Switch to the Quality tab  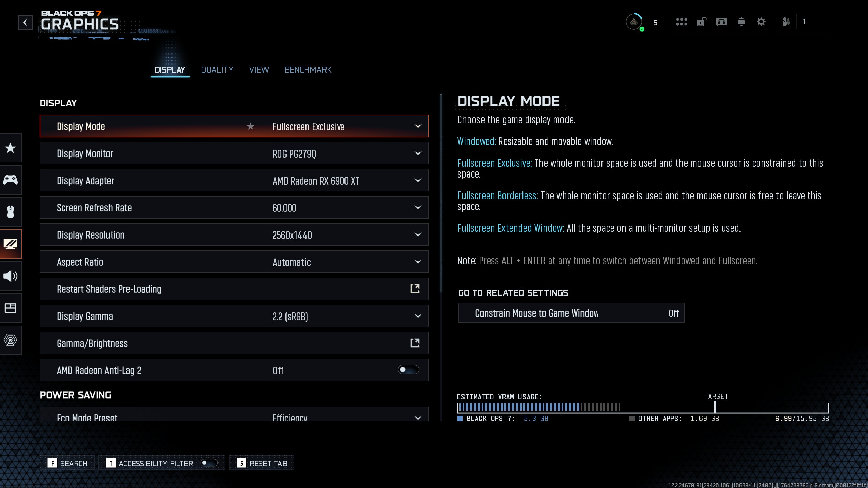click(217, 70)
